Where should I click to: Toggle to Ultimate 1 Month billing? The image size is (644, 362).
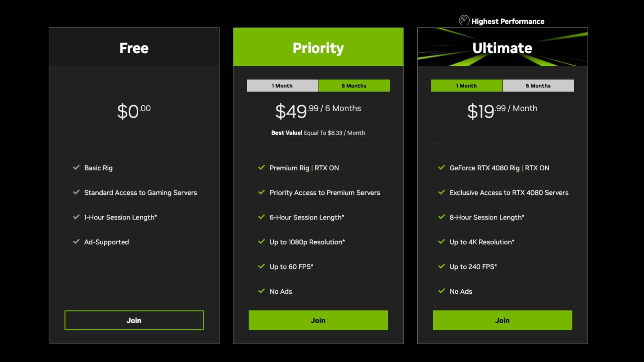pos(466,85)
